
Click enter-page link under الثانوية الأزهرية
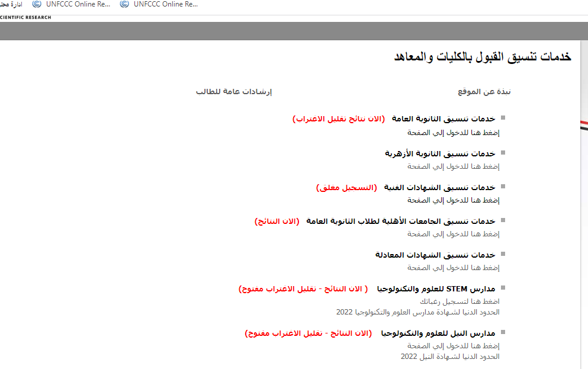tap(453, 166)
